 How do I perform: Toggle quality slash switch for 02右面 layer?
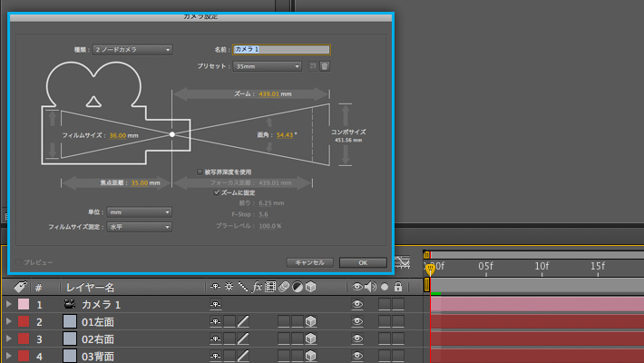pyautogui.click(x=243, y=338)
